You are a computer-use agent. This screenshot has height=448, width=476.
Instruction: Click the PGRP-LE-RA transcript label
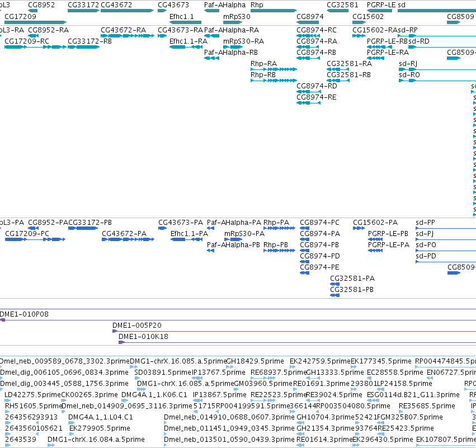[x=388, y=53]
